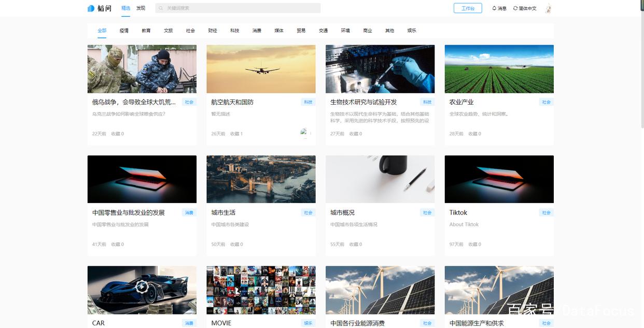Viewport: 644px width, 328px height.
Task: Switch to the 科技 category tab
Action: 234,31
